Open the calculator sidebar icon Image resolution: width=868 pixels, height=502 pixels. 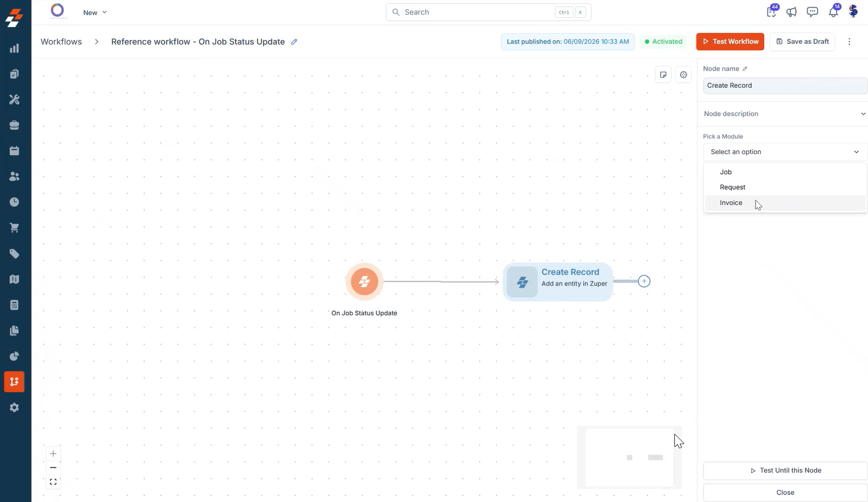click(x=15, y=305)
